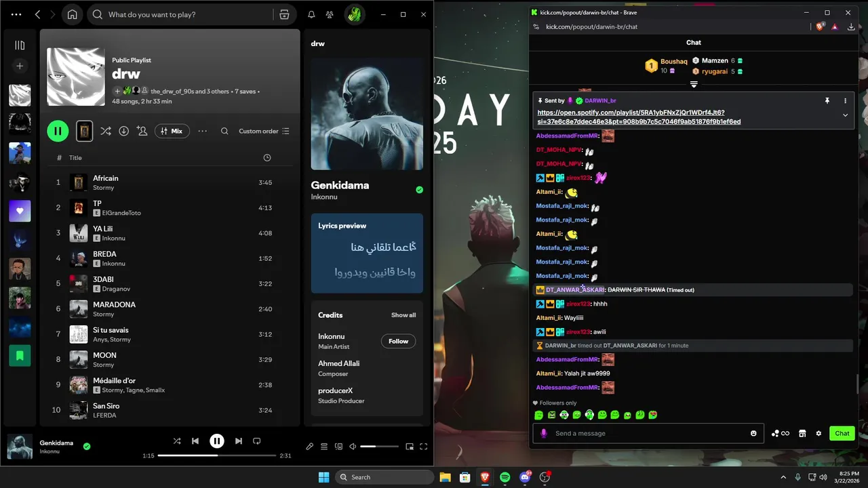
Task: Create new playlist with plus icon in sidebar
Action: coord(20,66)
